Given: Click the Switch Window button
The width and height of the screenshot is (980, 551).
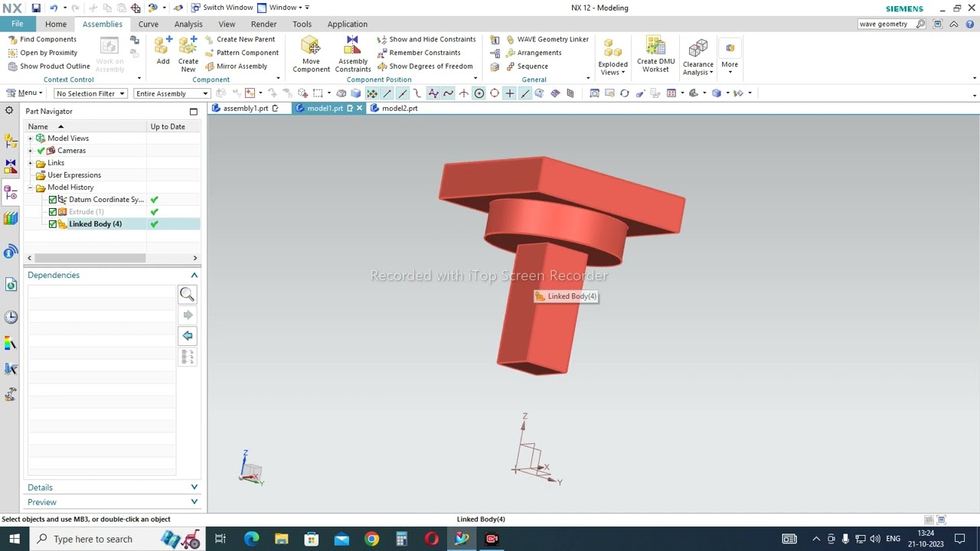Looking at the screenshot, I should coord(222,8).
